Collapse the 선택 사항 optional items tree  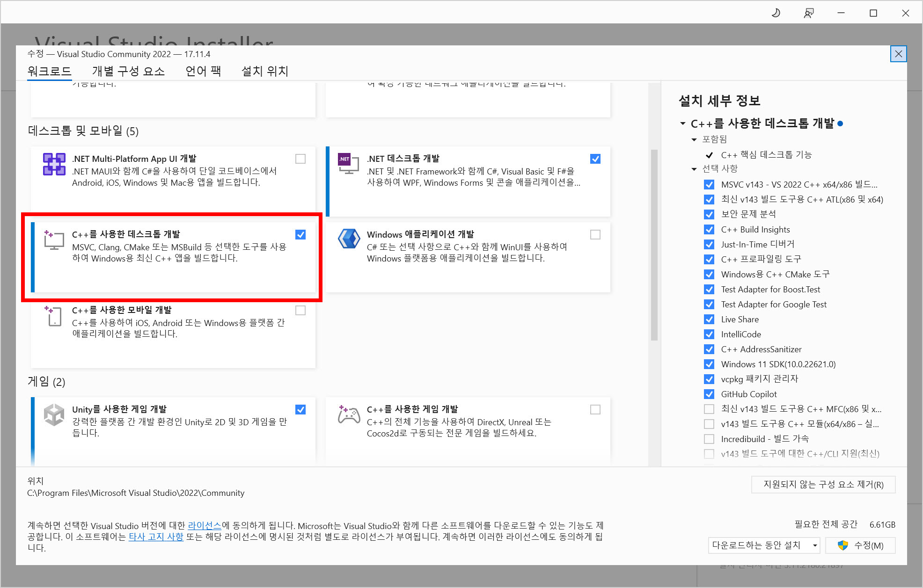point(694,169)
